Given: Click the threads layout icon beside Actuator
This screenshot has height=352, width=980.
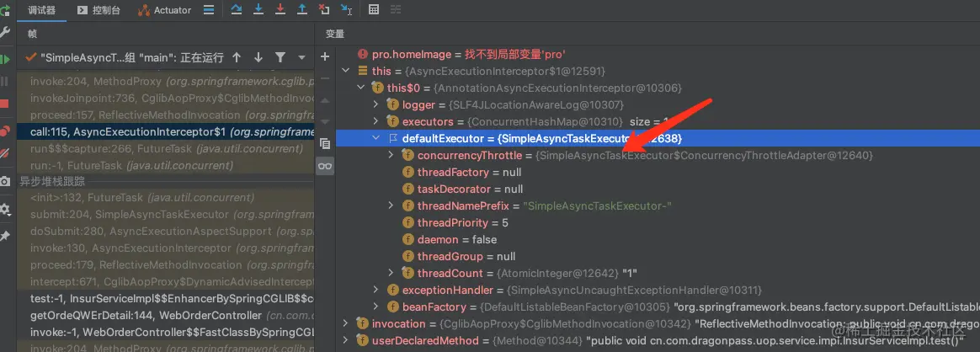Looking at the screenshot, I should tap(209, 9).
